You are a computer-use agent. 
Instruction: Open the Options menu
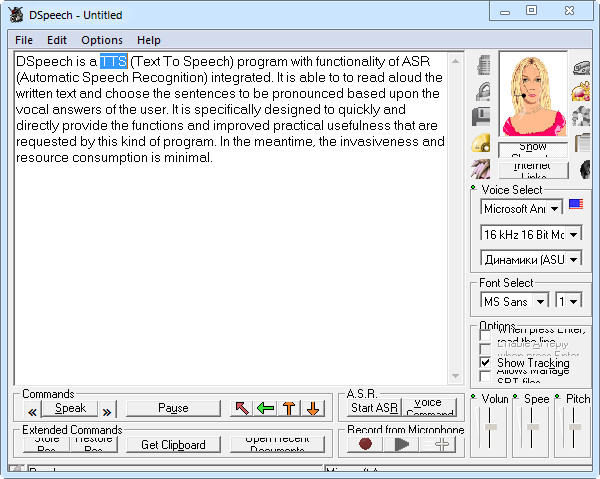[x=102, y=40]
